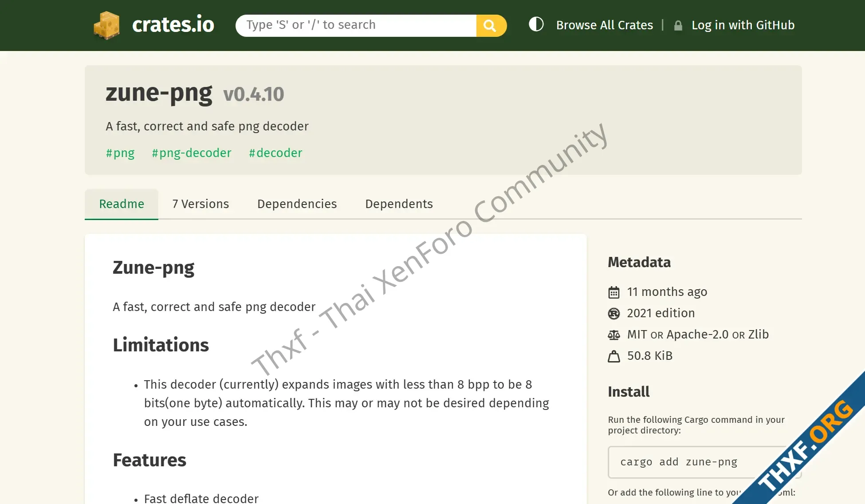Click the lock icon beside login

(678, 26)
